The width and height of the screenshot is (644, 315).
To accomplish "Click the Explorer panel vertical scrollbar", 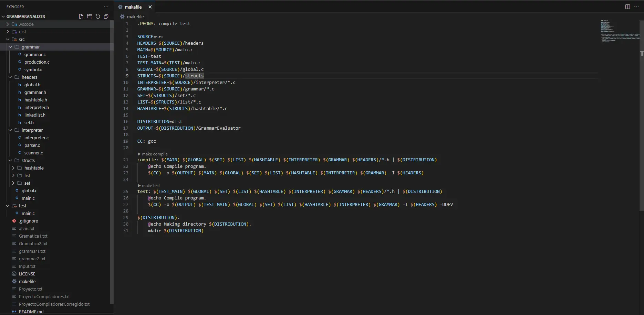I will pyautogui.click(x=112, y=162).
